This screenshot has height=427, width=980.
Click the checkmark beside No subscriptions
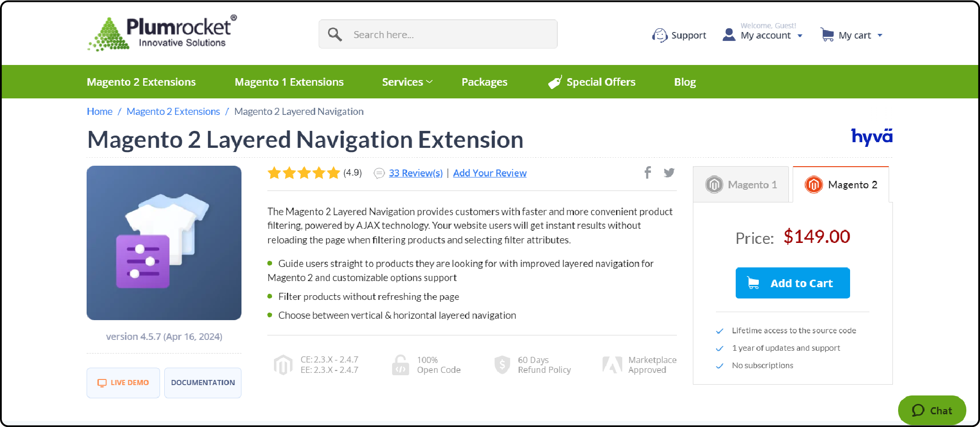coord(720,366)
